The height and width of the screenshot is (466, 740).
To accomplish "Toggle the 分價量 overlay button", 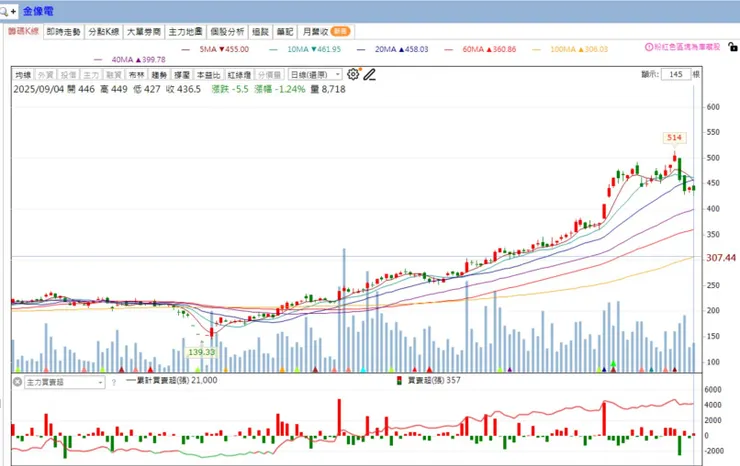I will coord(269,75).
